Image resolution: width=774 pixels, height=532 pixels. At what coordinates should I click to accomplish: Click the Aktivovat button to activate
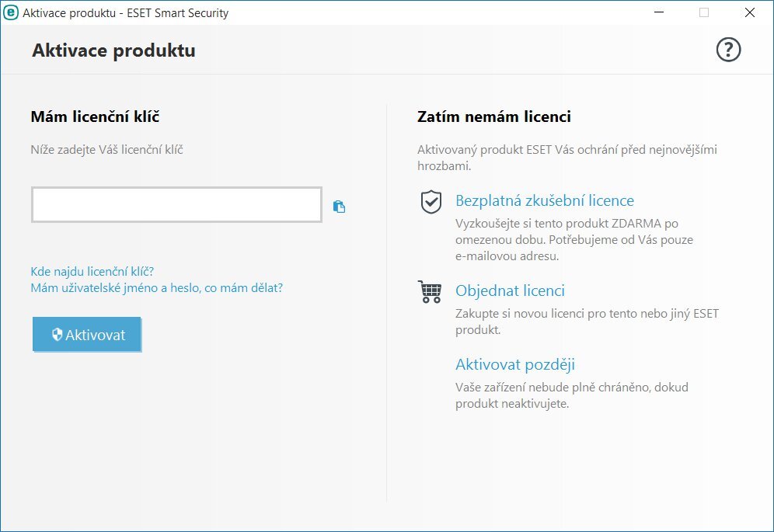click(87, 335)
